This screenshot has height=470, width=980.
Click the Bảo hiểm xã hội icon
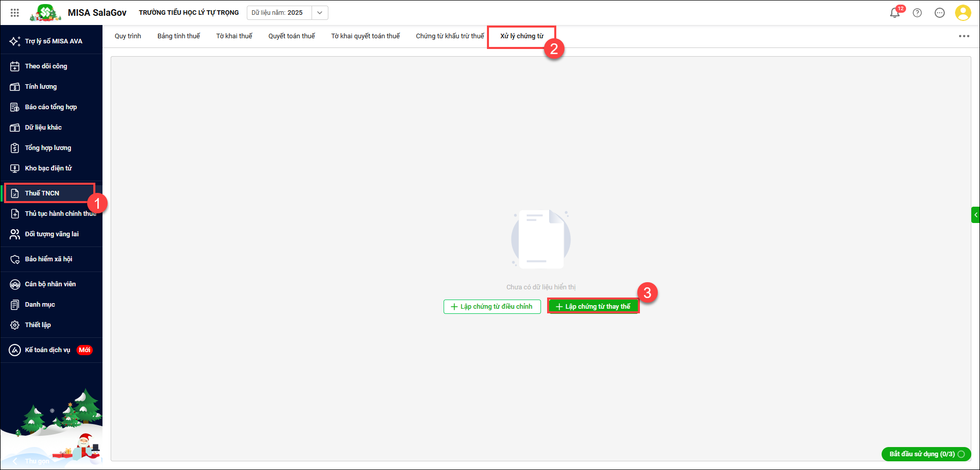(x=15, y=259)
